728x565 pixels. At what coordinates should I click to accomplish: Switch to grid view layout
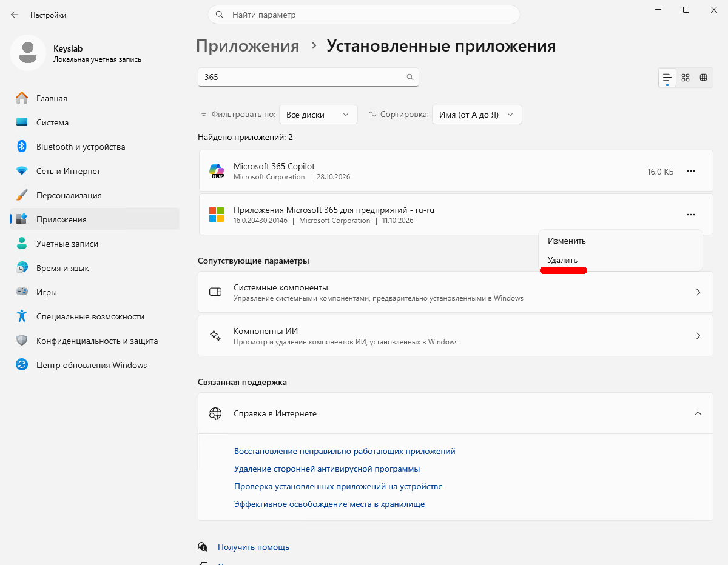(x=686, y=77)
